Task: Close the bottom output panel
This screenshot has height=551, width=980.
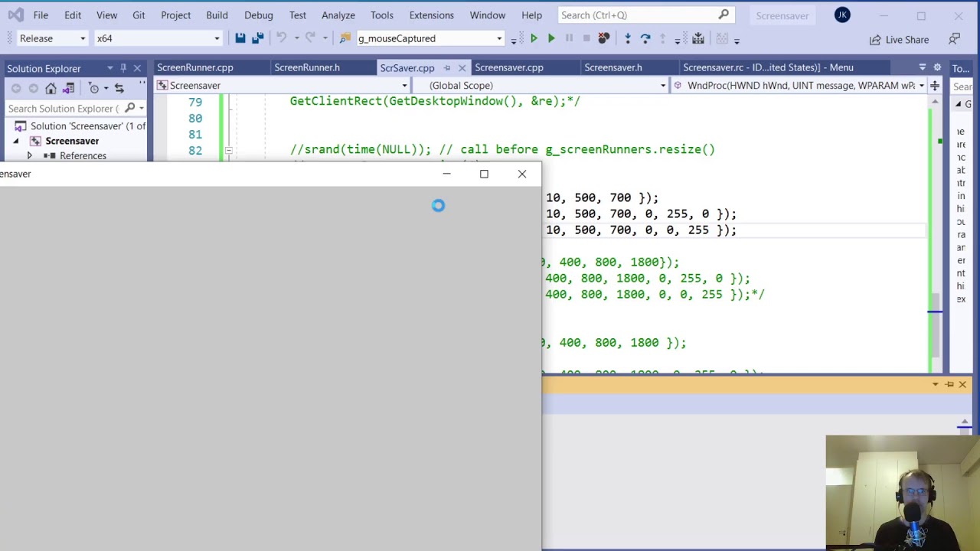Action: pyautogui.click(x=962, y=384)
